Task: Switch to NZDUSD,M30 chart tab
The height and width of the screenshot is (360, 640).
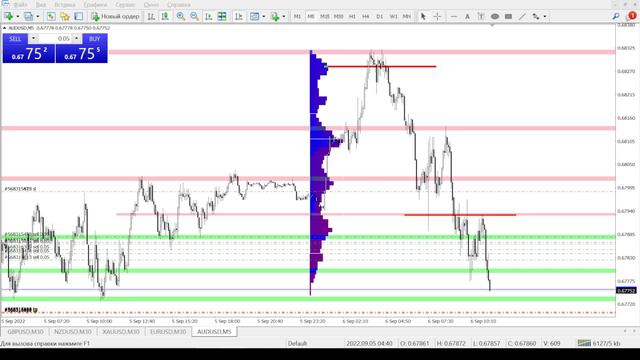Action: (x=73, y=332)
